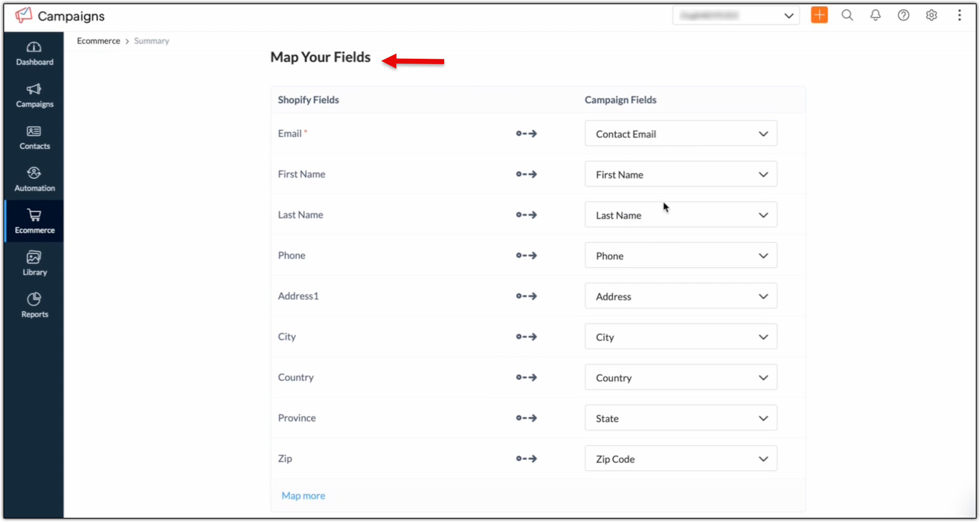Open the account selector dropdown in header
Viewport: 980px width, 522px height.
(736, 16)
